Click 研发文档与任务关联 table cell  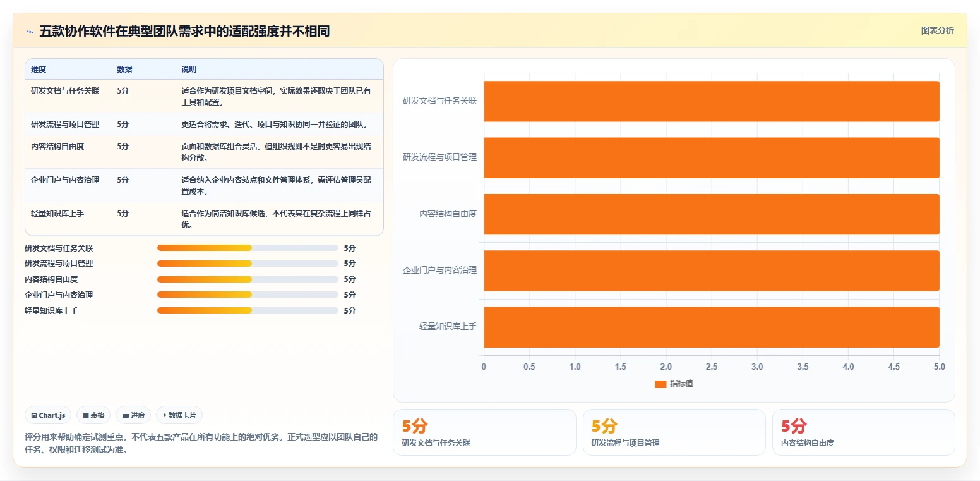tap(65, 90)
